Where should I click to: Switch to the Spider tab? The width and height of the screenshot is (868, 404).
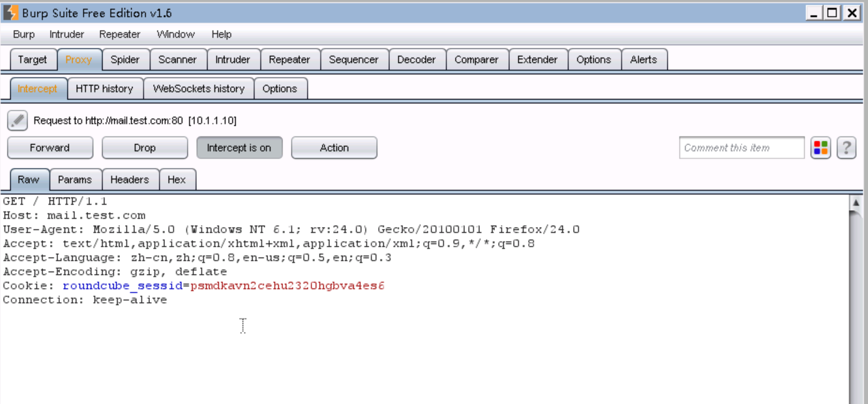125,59
